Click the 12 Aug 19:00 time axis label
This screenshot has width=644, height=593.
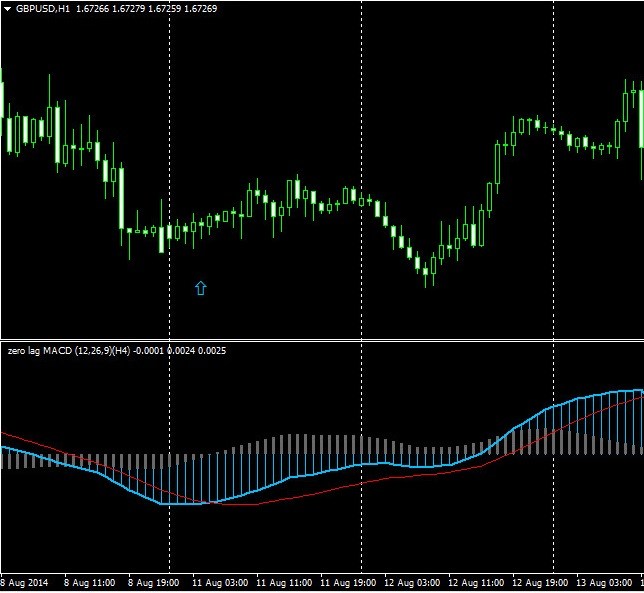pos(540,583)
